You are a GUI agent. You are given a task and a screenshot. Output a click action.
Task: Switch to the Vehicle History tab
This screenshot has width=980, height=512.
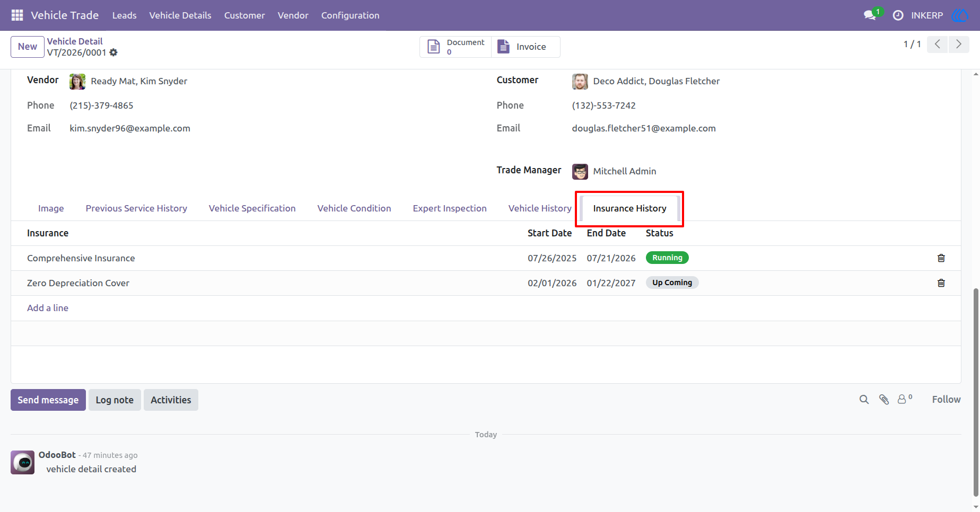click(540, 208)
